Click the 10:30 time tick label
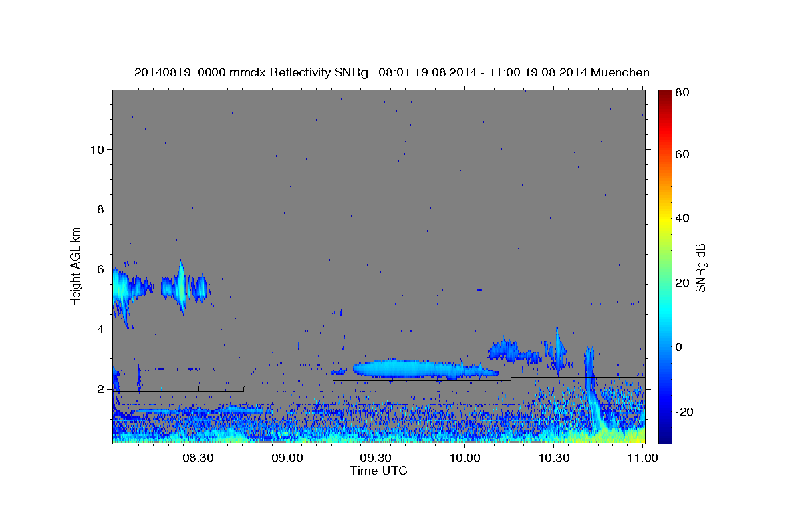This screenshot has height=532, width=798. tap(553, 458)
